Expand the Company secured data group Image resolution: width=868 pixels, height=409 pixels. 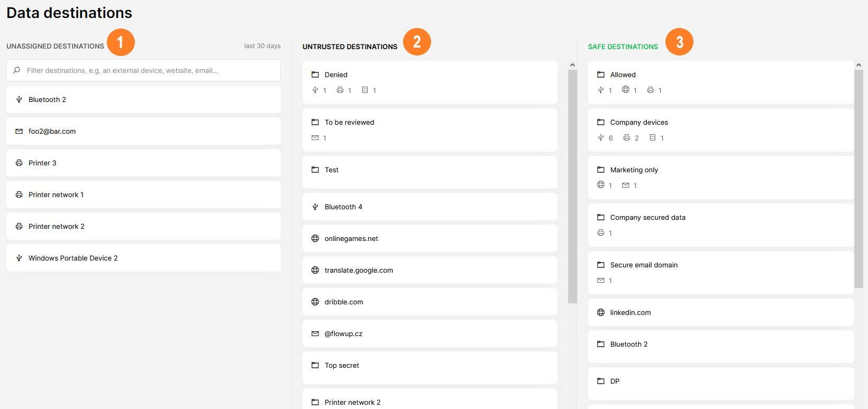click(647, 217)
